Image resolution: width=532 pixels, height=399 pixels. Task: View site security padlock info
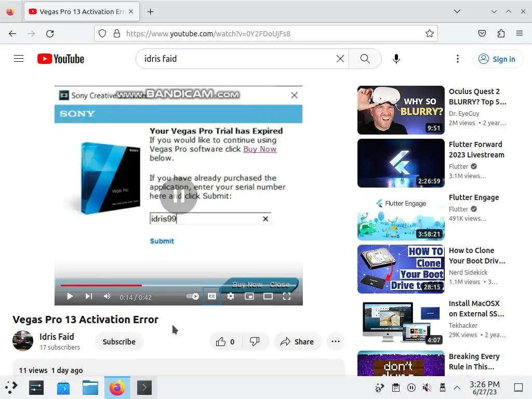pyautogui.click(x=117, y=34)
